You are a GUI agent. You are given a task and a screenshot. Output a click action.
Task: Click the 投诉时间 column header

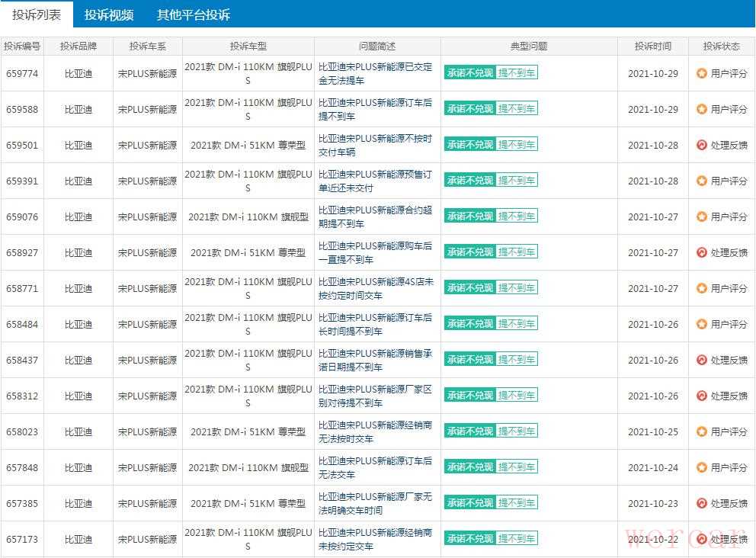coord(652,46)
